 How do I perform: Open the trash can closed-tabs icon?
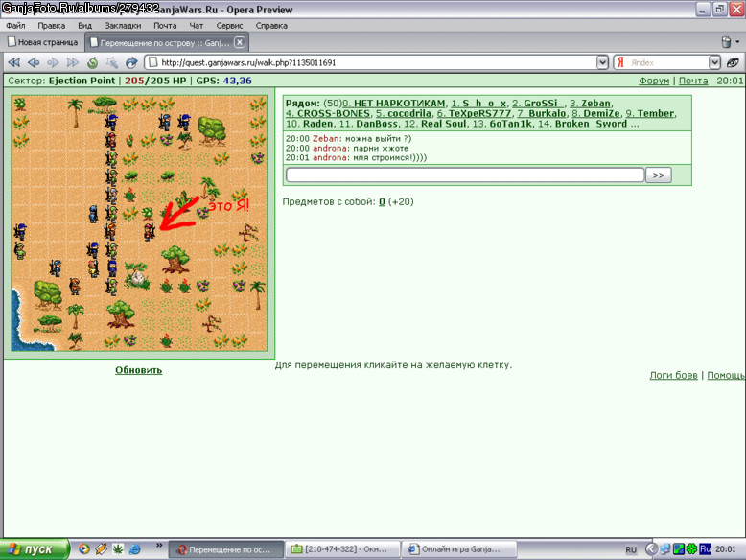pyautogui.click(x=726, y=42)
